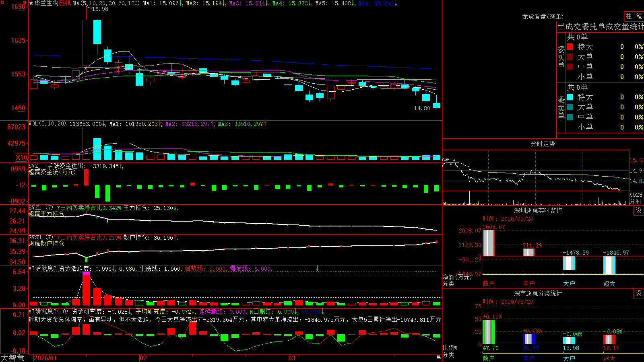Screen dimensions: 644x362
Task: Click the magenta-topped peak bar in AI活跃度
Action: pos(86,288)
